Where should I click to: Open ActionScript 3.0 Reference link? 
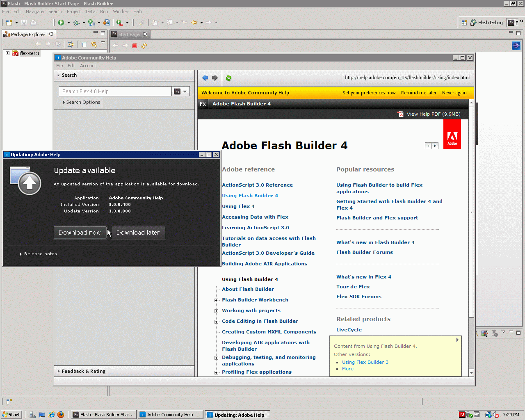click(x=257, y=185)
